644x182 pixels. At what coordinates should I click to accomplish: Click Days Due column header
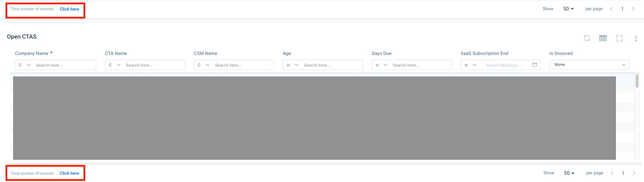pos(382,54)
